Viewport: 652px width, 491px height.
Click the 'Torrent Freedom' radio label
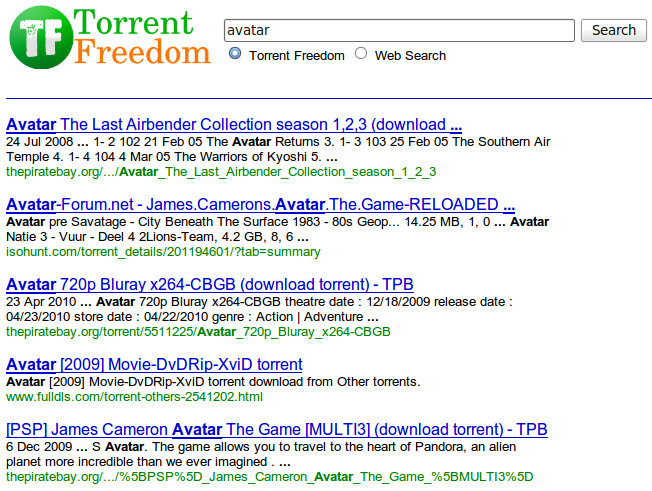(x=297, y=56)
